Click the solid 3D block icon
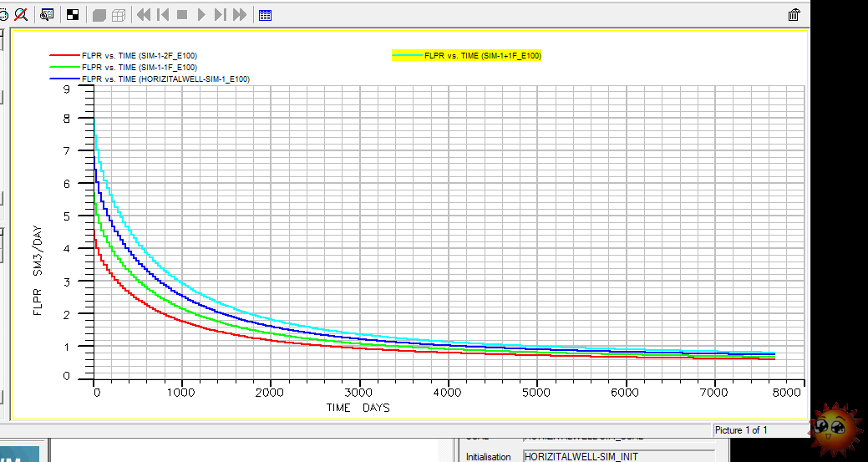 tap(99, 16)
